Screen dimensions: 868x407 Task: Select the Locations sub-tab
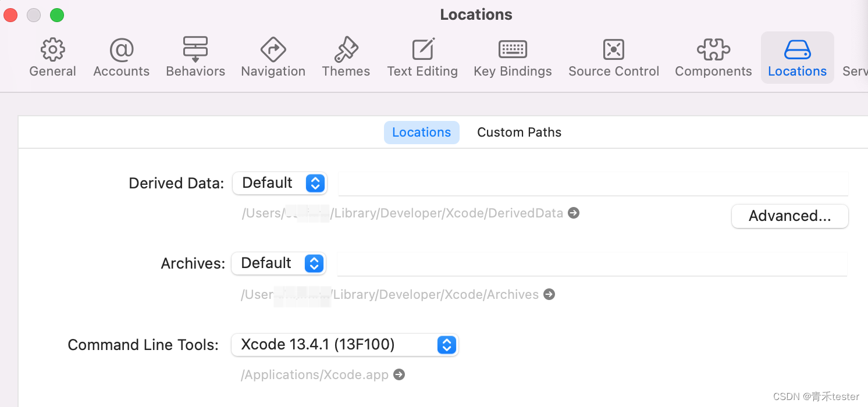pos(421,133)
